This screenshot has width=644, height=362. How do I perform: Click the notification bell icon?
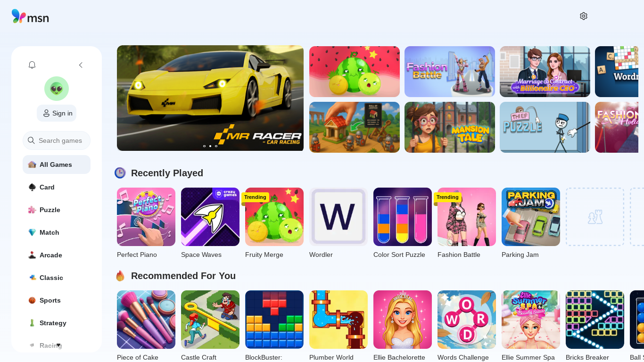coord(32,65)
